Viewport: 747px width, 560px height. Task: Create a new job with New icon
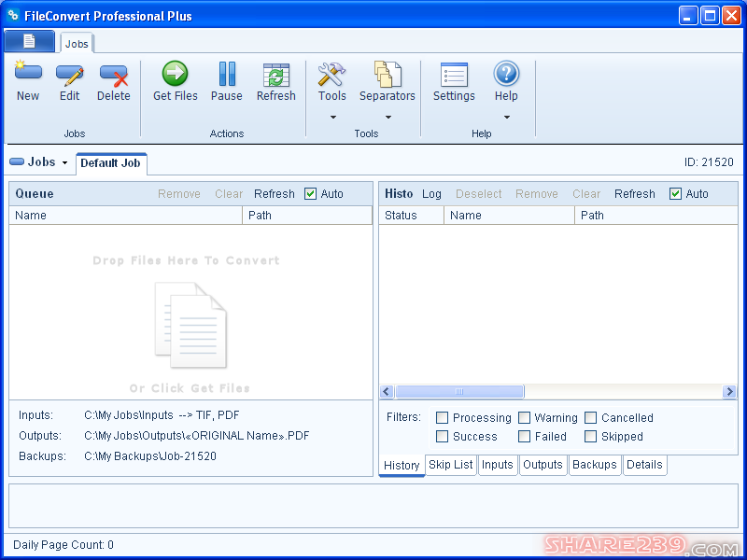(x=28, y=73)
